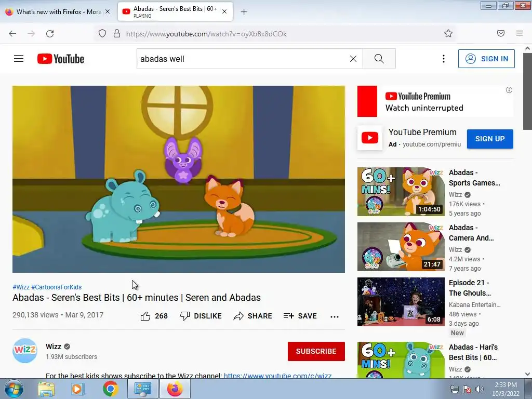Open Abadas Hari's Best Bits thumbnail
This screenshot has height=399, width=532.
click(401, 360)
